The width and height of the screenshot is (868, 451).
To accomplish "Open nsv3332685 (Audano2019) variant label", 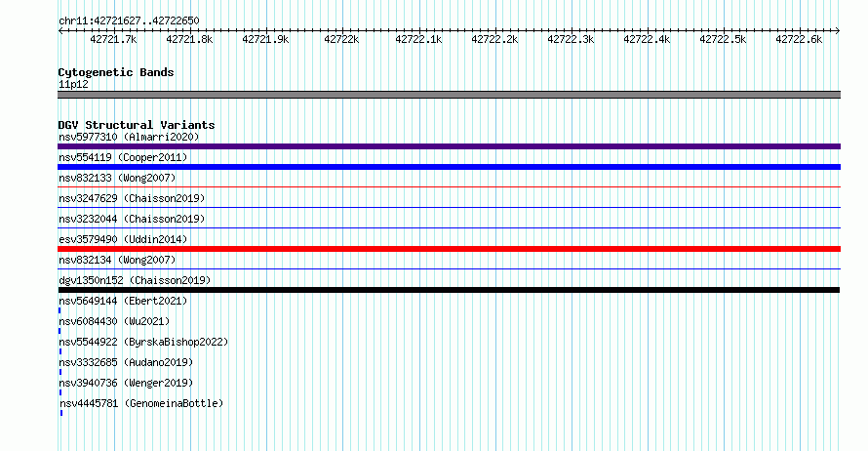I will pyautogui.click(x=126, y=362).
